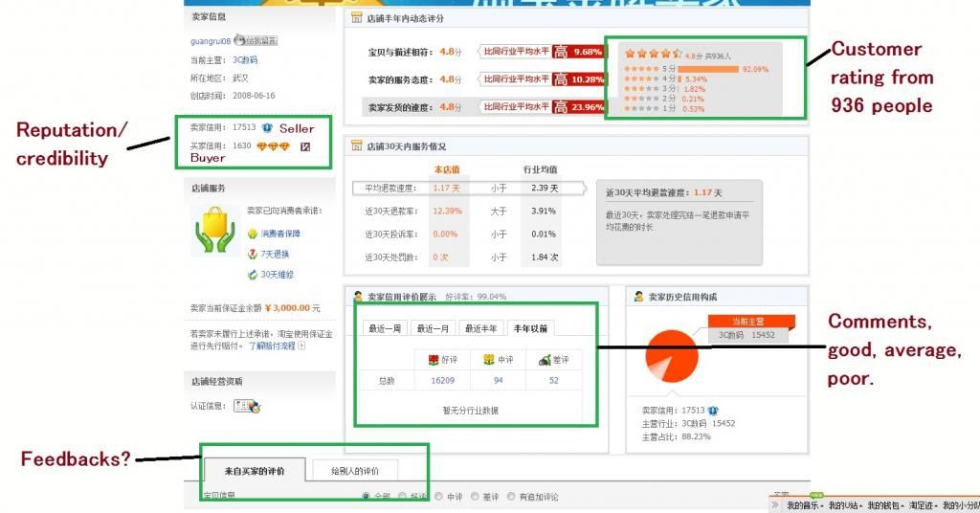The height and width of the screenshot is (513, 980).
Task: Click the 卖家信用评价展示 person icon
Action: (358, 296)
